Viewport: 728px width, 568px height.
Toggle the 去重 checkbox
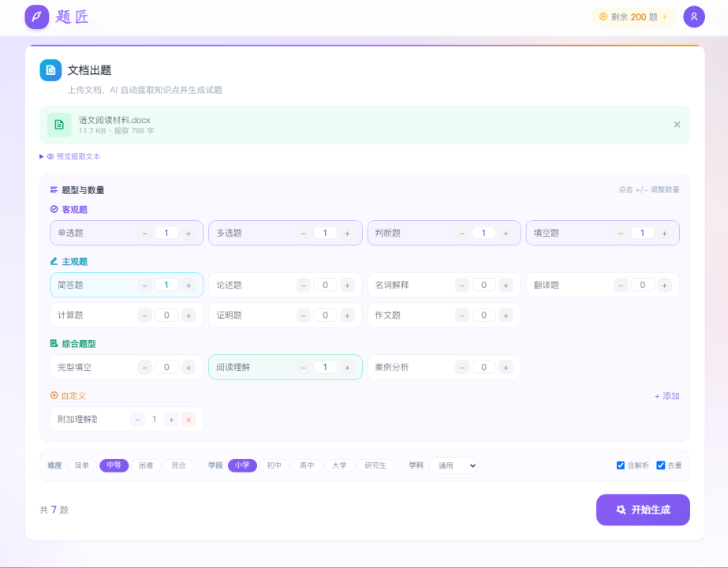(661, 465)
